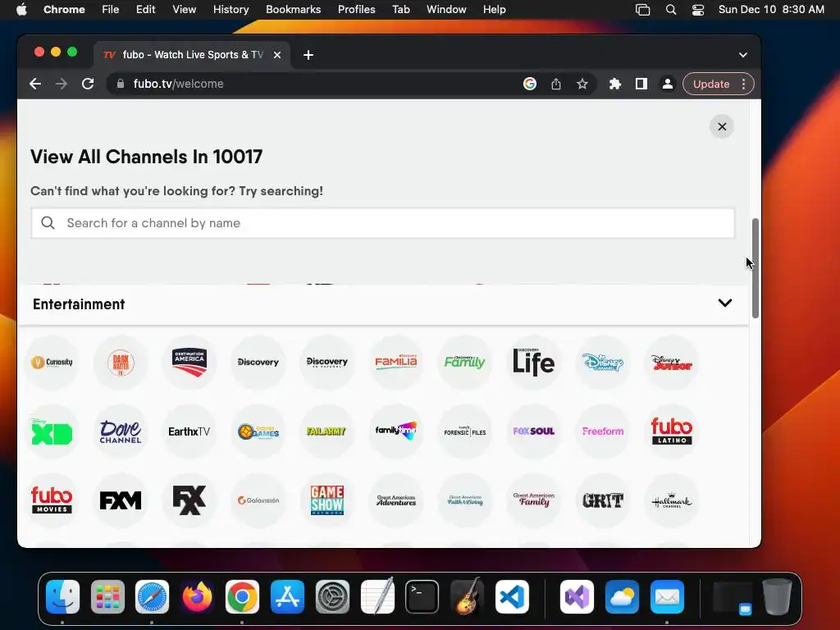Open Visual Studio Code from the Dock
840x630 pixels.
click(x=512, y=597)
